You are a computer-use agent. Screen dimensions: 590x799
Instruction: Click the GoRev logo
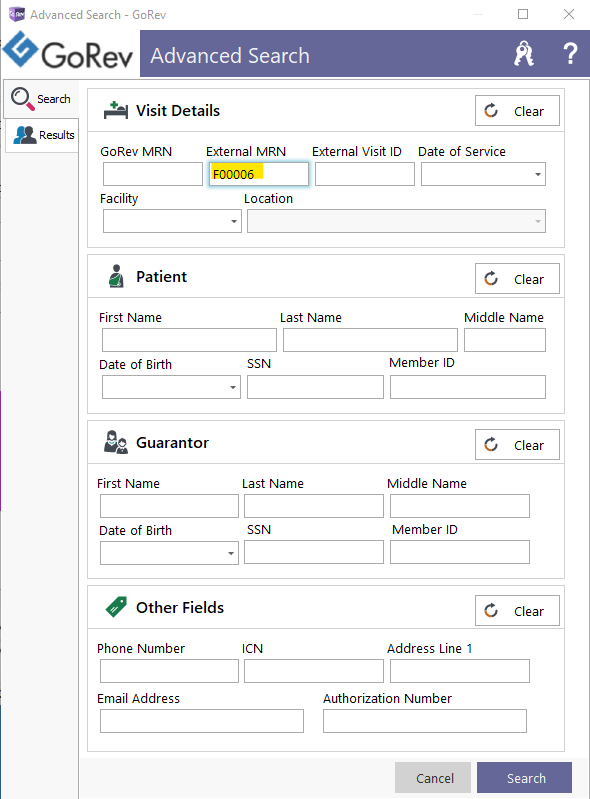point(68,51)
